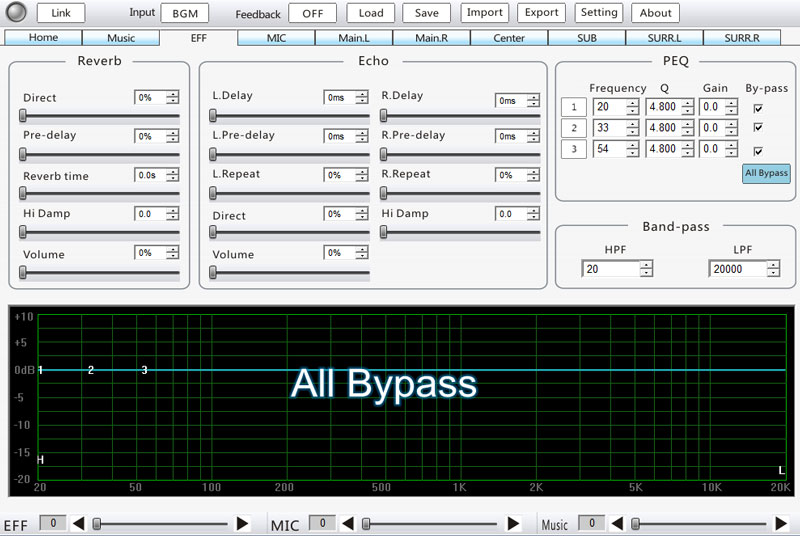This screenshot has height=536, width=800.
Task: Toggle the By-pass checkbox for band 1
Action: pos(758,108)
